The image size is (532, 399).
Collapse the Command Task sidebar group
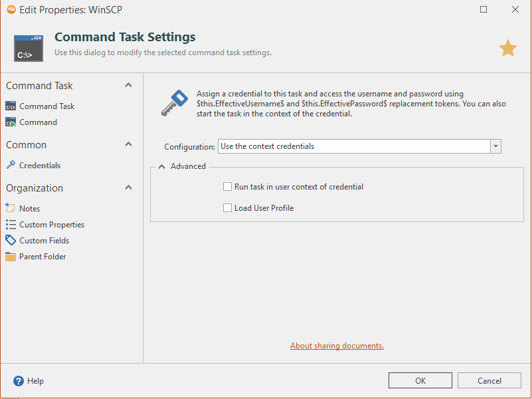(x=128, y=85)
